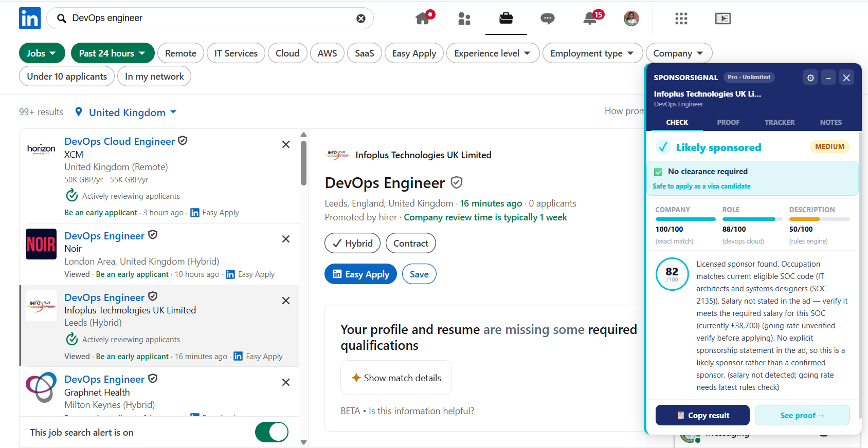Toggle the Hybrid workplace chip
The height and width of the screenshot is (448, 868).
(352, 243)
